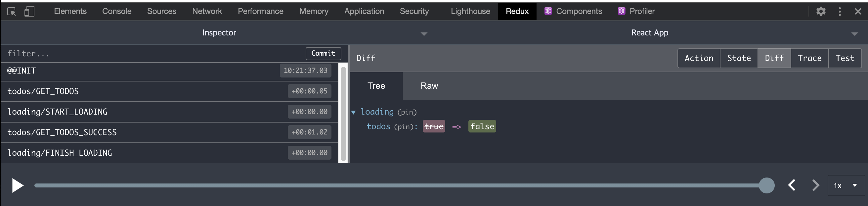The width and height of the screenshot is (868, 206).
Task: Click the struck-through true value
Action: [434, 127]
